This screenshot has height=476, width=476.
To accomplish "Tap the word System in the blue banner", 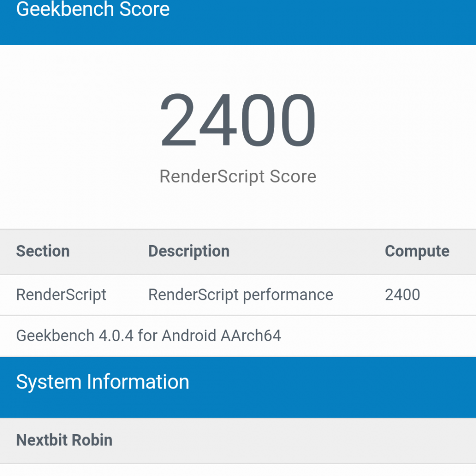I will tap(49, 382).
